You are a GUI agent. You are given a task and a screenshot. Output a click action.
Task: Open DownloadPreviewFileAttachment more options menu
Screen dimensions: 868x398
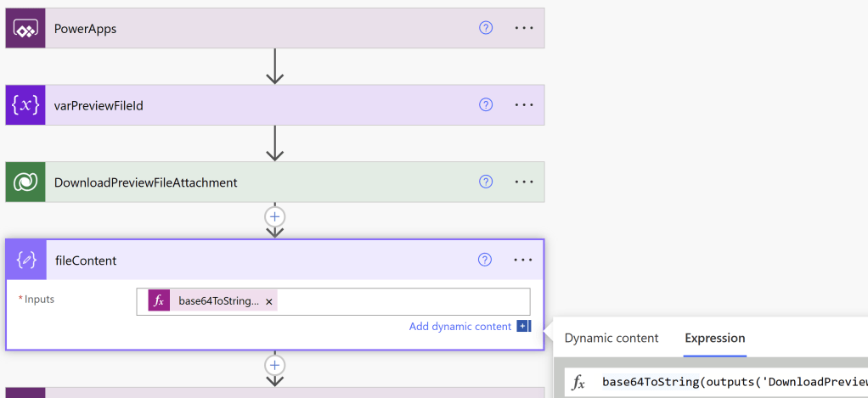pyautogui.click(x=524, y=182)
